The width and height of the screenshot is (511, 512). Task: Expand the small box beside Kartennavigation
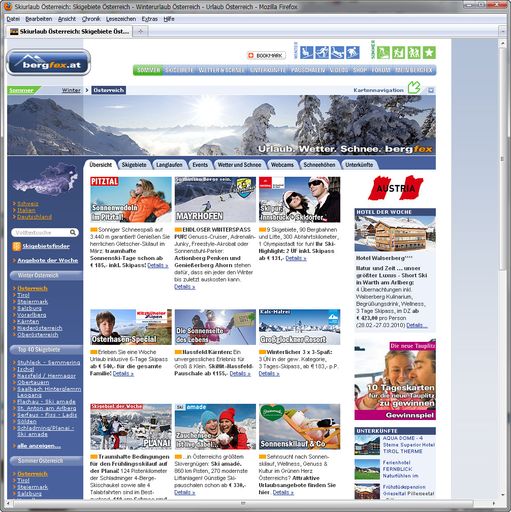click(431, 90)
